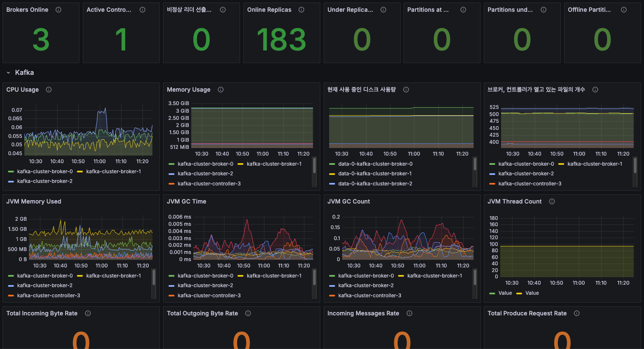Open the JVM Memory Used panel title
Viewport: 644px width, 349px height.
pos(34,201)
